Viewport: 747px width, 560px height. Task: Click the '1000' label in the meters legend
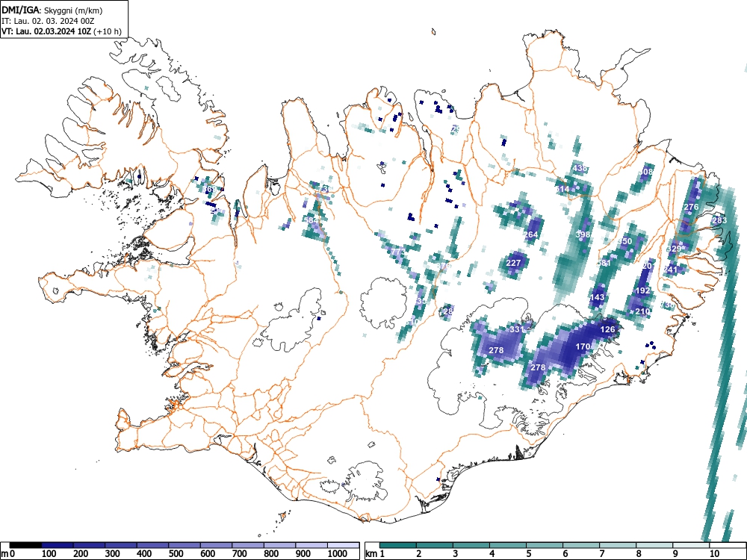click(x=338, y=553)
